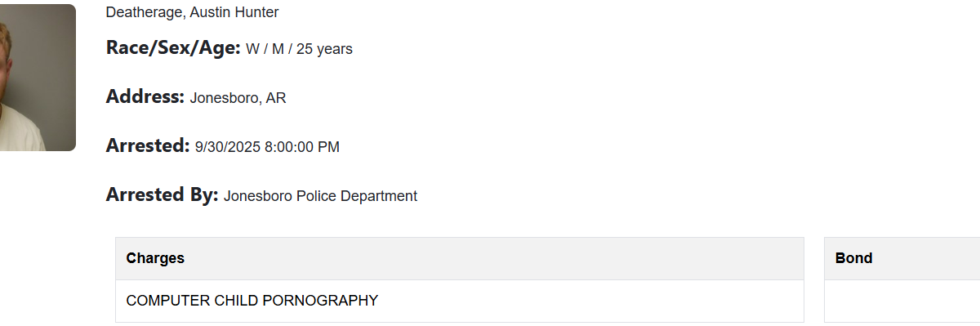
Task: Open the inmate mugshot thumbnail
Action: 38,78
